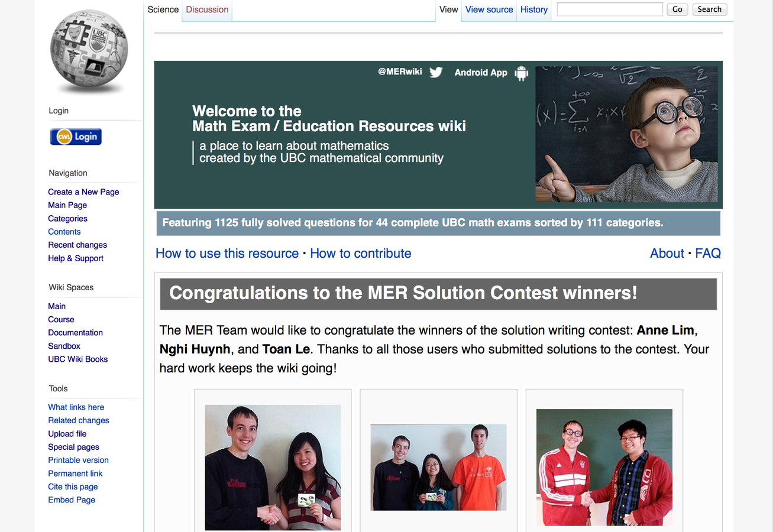Open How to use this resource
773x532 pixels.
coord(227,253)
